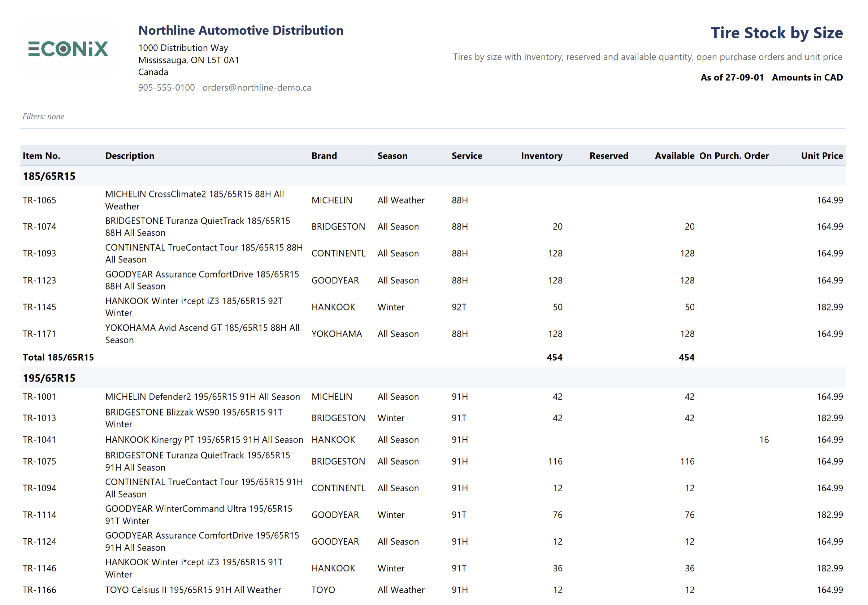The image size is (868, 605).
Task: Click the On Purch. Order column header
Action: 734,156
